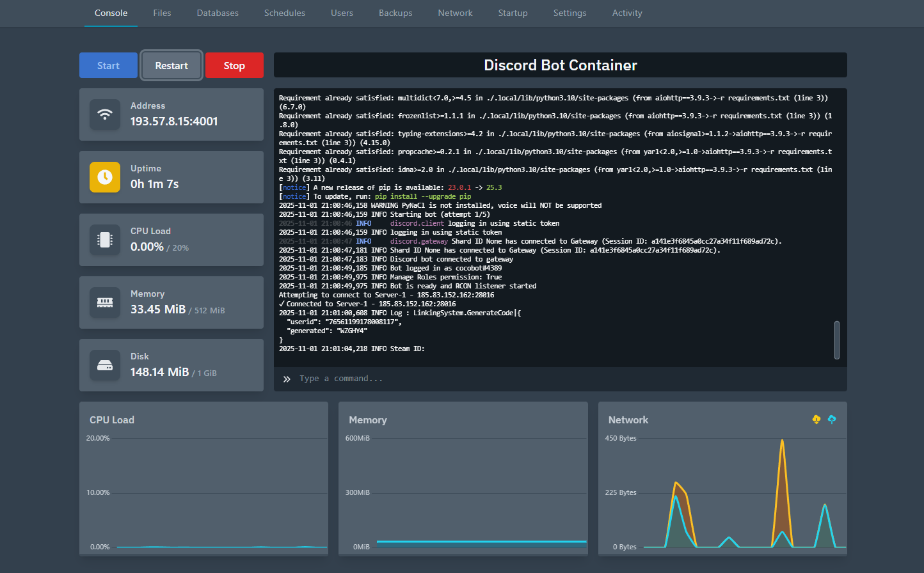
Task: View the Activity tab
Action: point(626,13)
